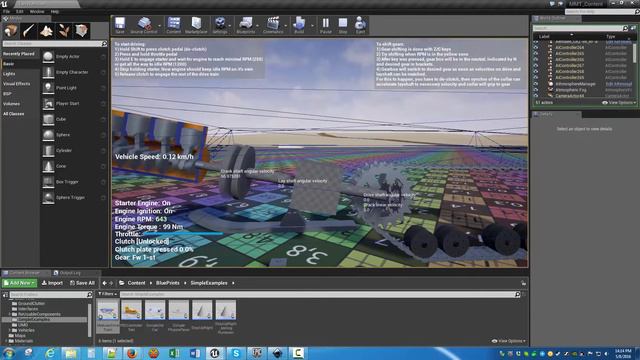Select the Place mode icon
The width and height of the screenshot is (640, 360).
tap(11, 31)
